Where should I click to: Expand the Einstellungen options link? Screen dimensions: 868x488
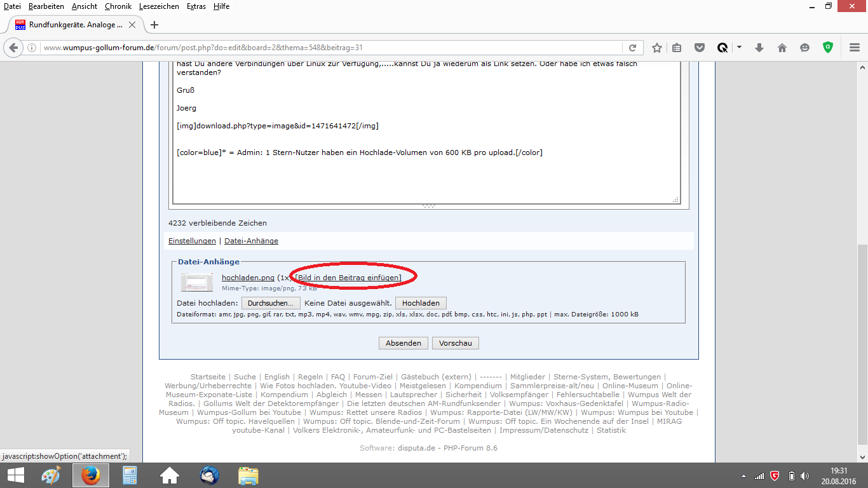192,241
